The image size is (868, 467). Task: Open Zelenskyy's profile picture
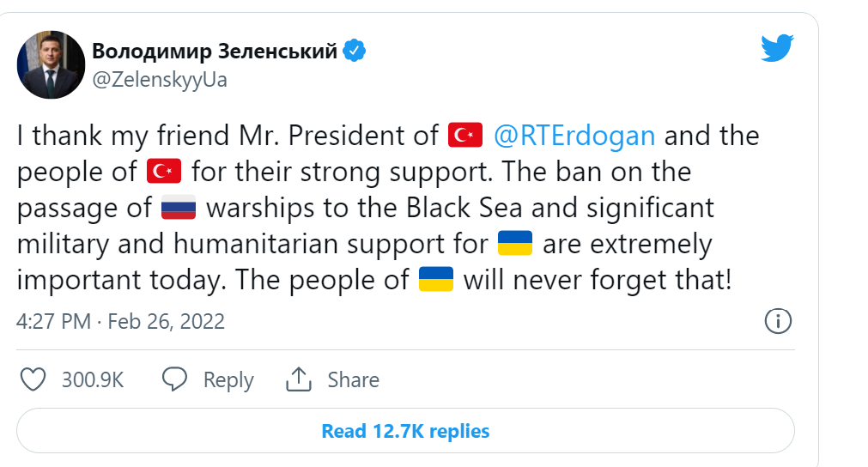[51, 64]
